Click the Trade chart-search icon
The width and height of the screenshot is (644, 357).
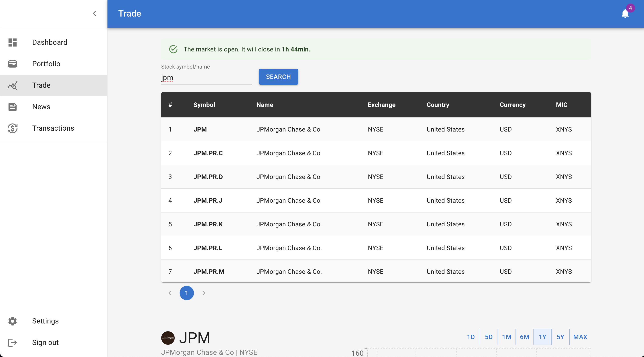click(x=13, y=85)
